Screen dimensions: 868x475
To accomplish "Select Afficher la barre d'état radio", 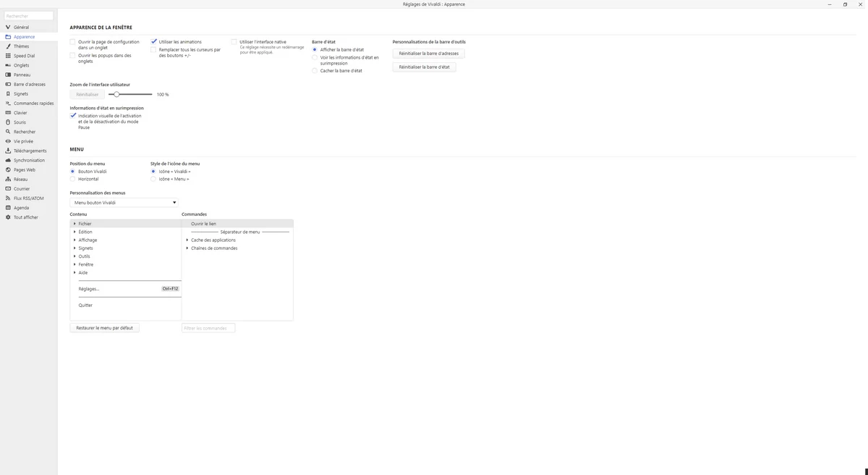I will pos(315,50).
